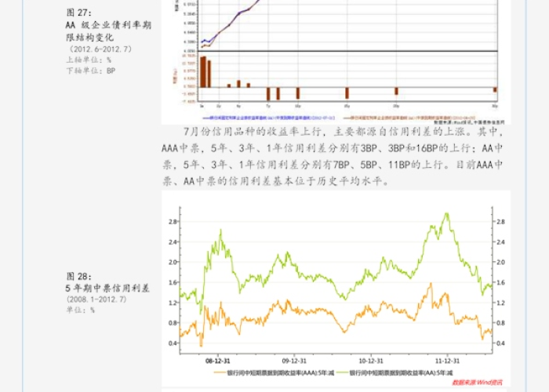Click the x-axis label '11-12-31'
549x392 pixels.
(447, 361)
